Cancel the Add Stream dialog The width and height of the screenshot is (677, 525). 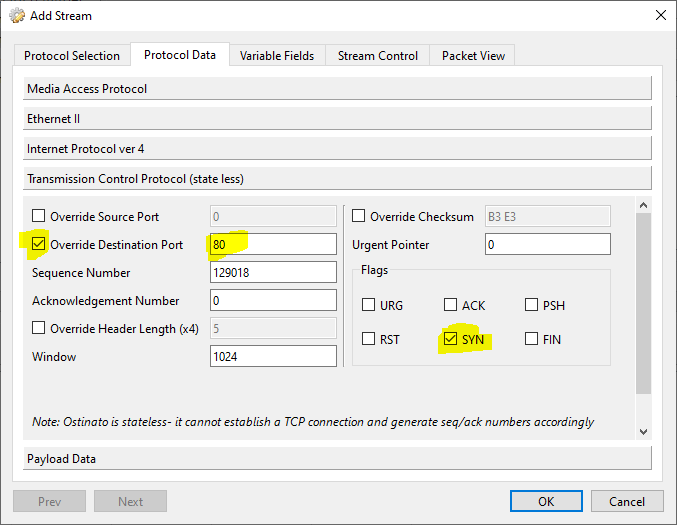point(627,501)
